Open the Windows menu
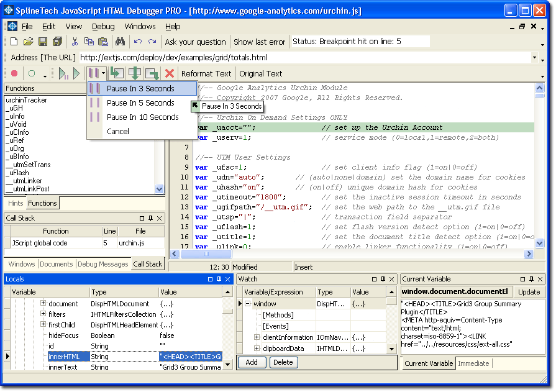The height and width of the screenshot is (392, 556). pos(140,27)
